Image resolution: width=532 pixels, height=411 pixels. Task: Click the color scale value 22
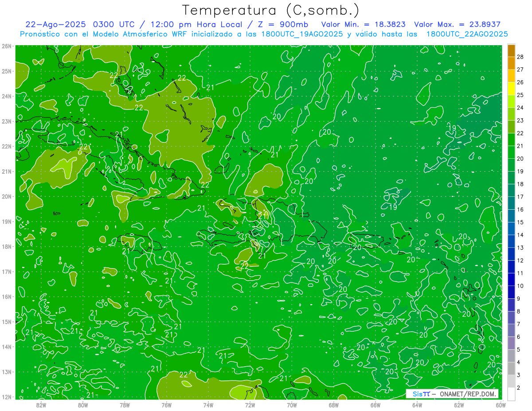coord(520,133)
